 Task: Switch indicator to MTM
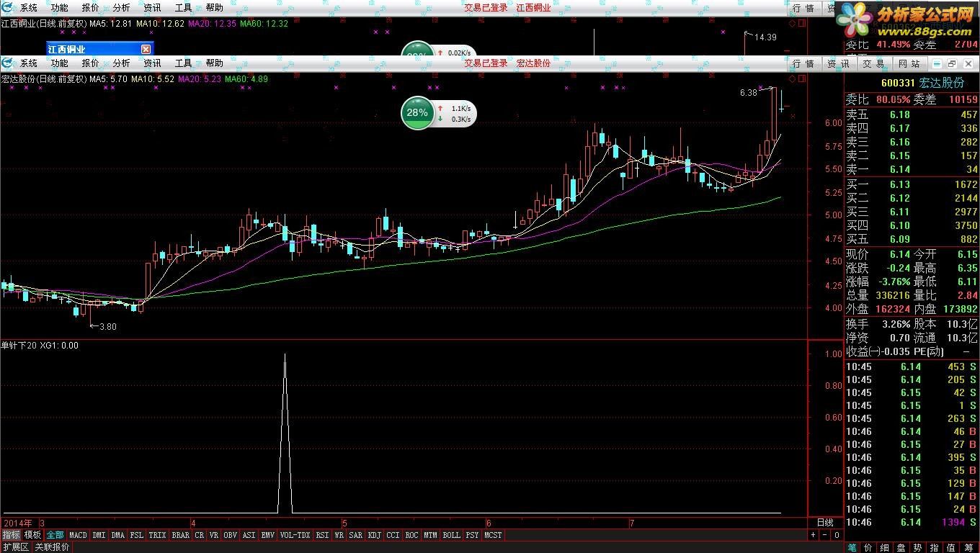[x=430, y=535]
